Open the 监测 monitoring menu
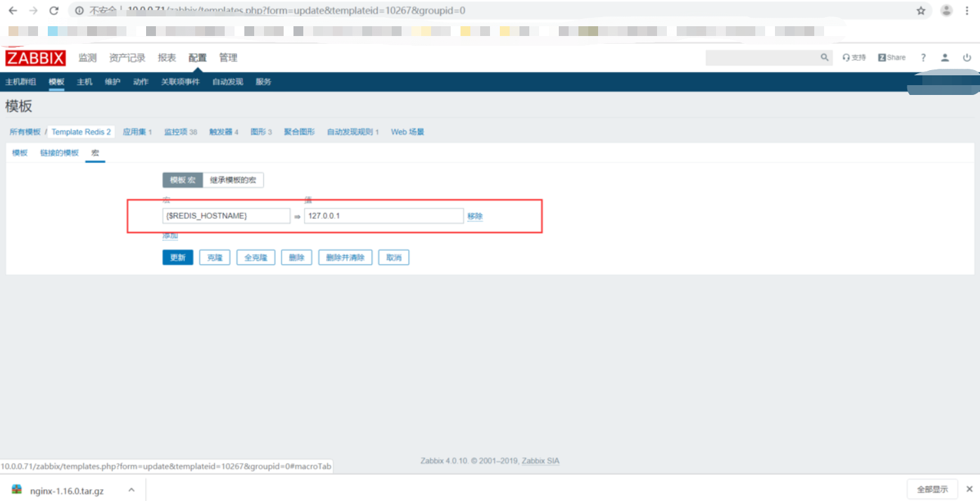The height and width of the screenshot is (501, 980). point(88,58)
